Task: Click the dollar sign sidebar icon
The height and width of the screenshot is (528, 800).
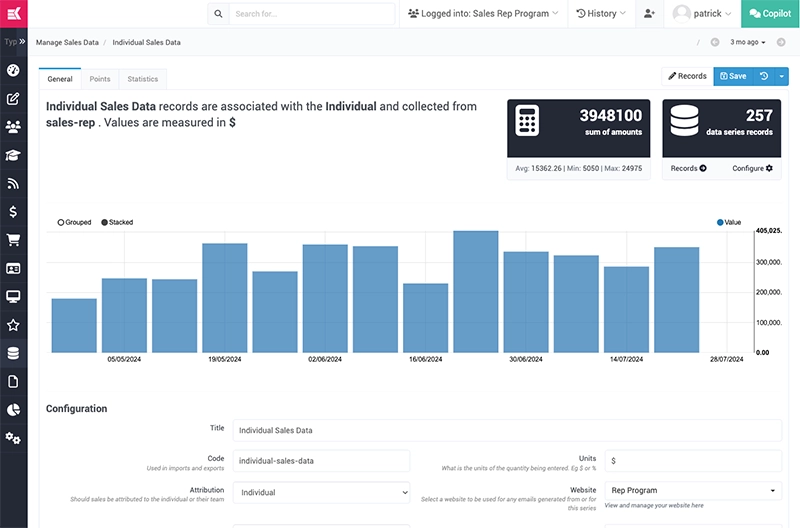Action: 13,212
